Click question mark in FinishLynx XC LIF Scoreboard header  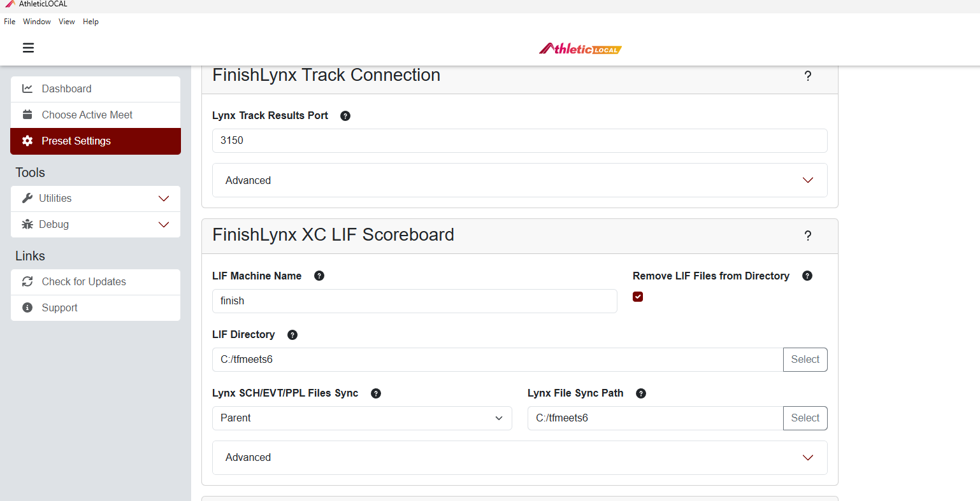tap(808, 236)
